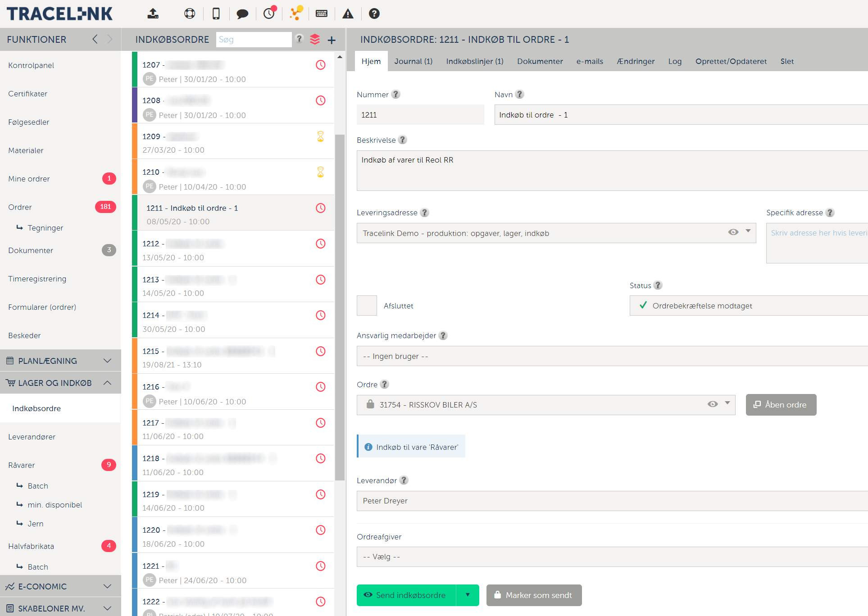Viewport: 868px width, 616px height.
Task: Tick the Afsluttet checkbox
Action: pyautogui.click(x=367, y=306)
